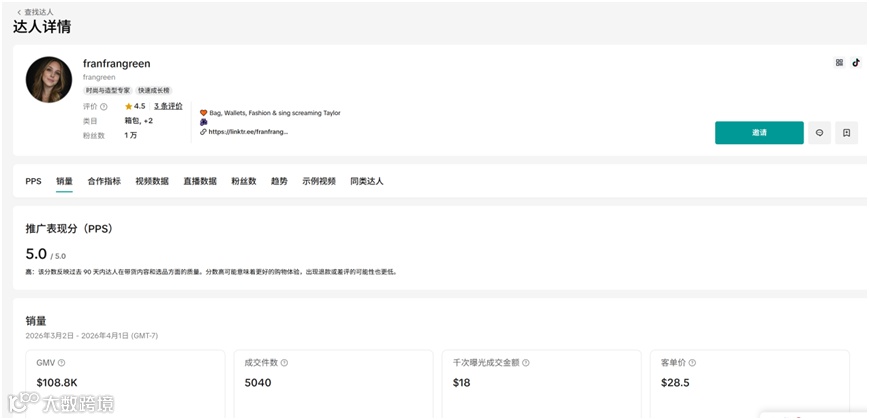This screenshot has width=869, height=420.
Task: Click the 4.5 star rating
Action: (135, 106)
